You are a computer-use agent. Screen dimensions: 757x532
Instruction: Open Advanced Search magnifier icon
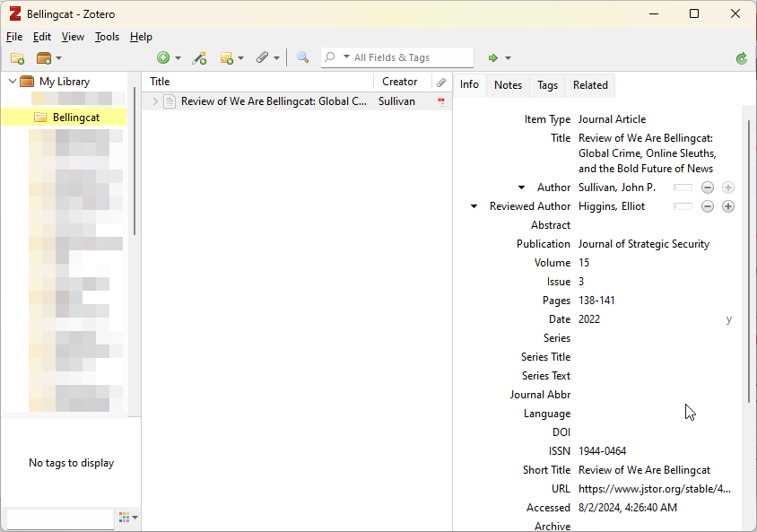tap(302, 57)
